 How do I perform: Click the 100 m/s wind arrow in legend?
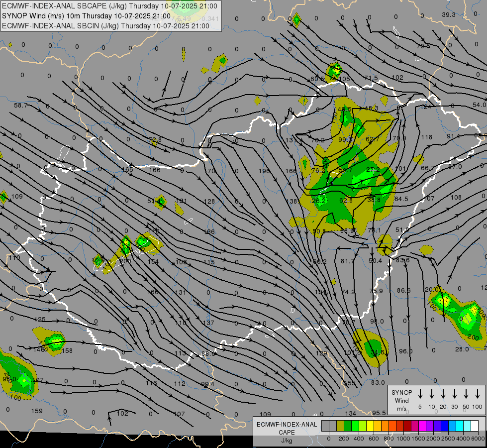point(478,394)
